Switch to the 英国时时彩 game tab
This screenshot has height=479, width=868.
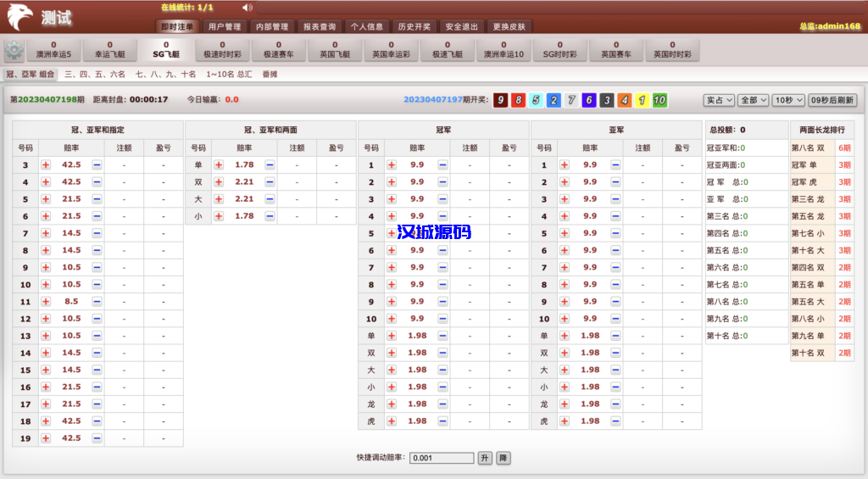[x=672, y=50]
